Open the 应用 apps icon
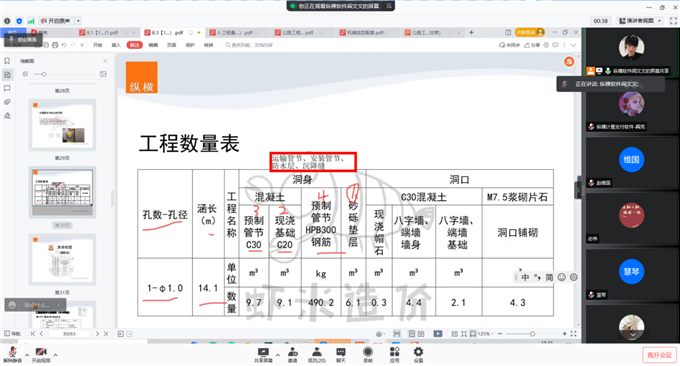The image size is (680, 366). [394, 355]
